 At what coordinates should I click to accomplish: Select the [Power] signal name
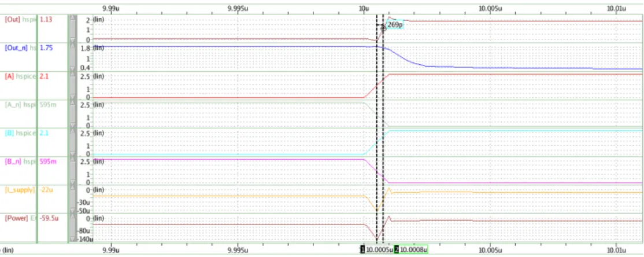click(16, 218)
